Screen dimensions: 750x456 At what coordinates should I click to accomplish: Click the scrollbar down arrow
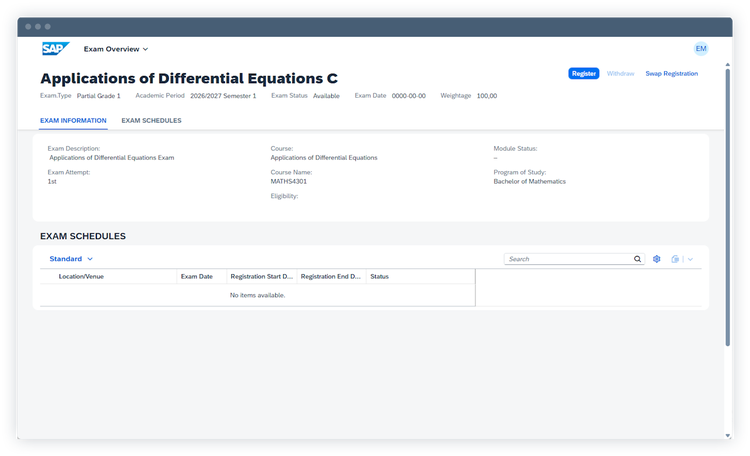click(x=728, y=435)
